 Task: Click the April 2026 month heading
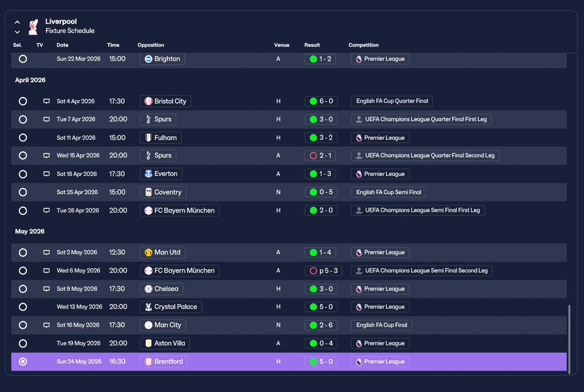pyautogui.click(x=30, y=80)
